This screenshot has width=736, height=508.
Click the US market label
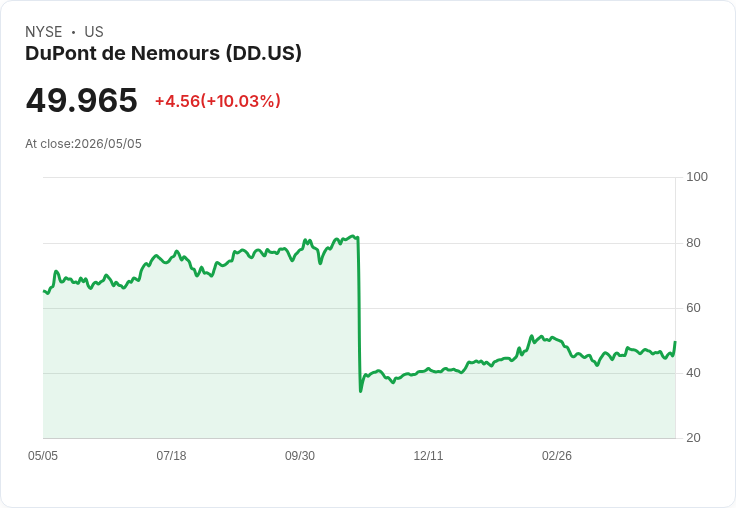click(x=94, y=32)
